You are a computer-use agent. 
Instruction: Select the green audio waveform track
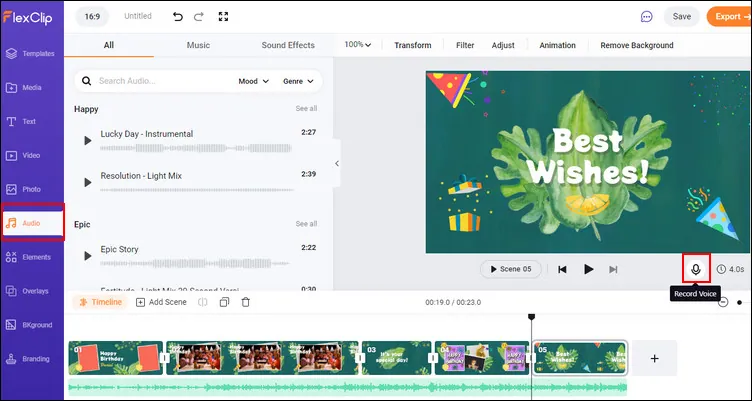[x=347, y=387]
